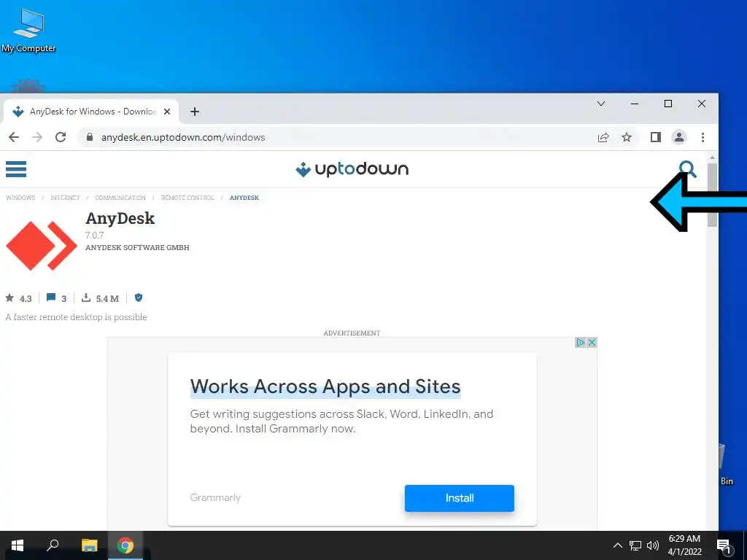747x560 pixels.
Task: Open the notification center icon
Action: (724, 545)
